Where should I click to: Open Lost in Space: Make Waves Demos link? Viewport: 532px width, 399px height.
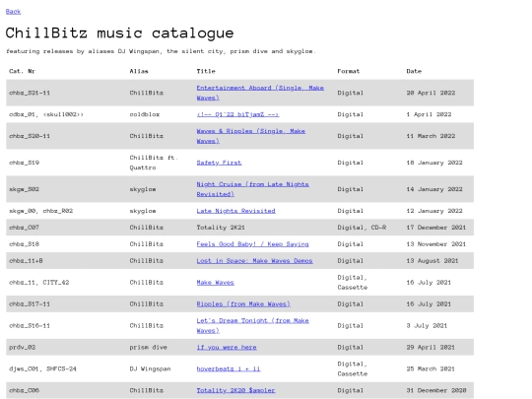pyautogui.click(x=254, y=260)
